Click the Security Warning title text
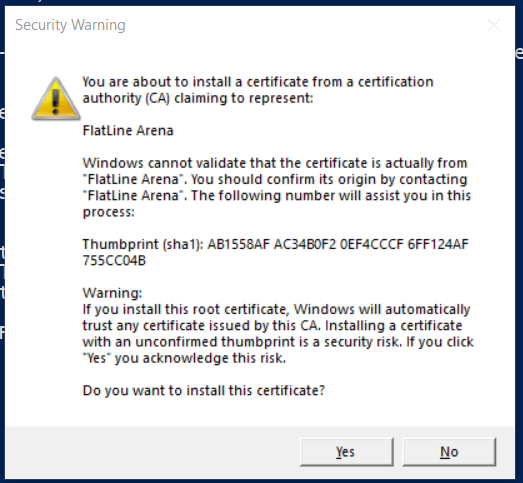 point(70,25)
